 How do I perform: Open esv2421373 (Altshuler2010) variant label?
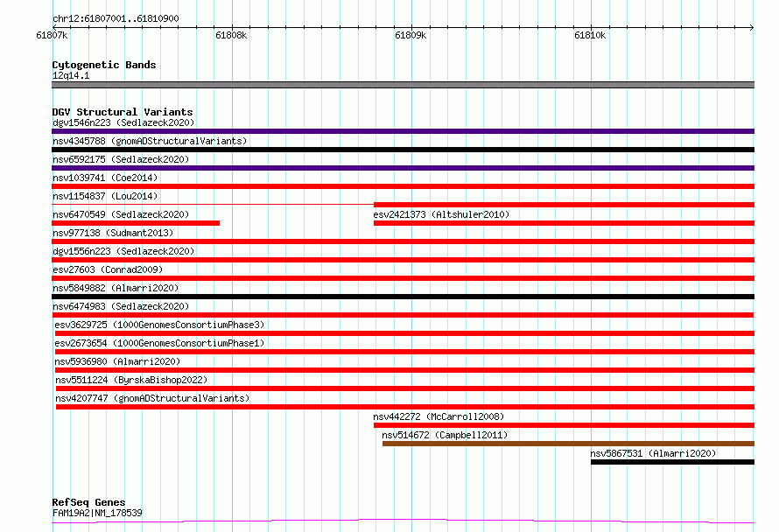coord(441,214)
